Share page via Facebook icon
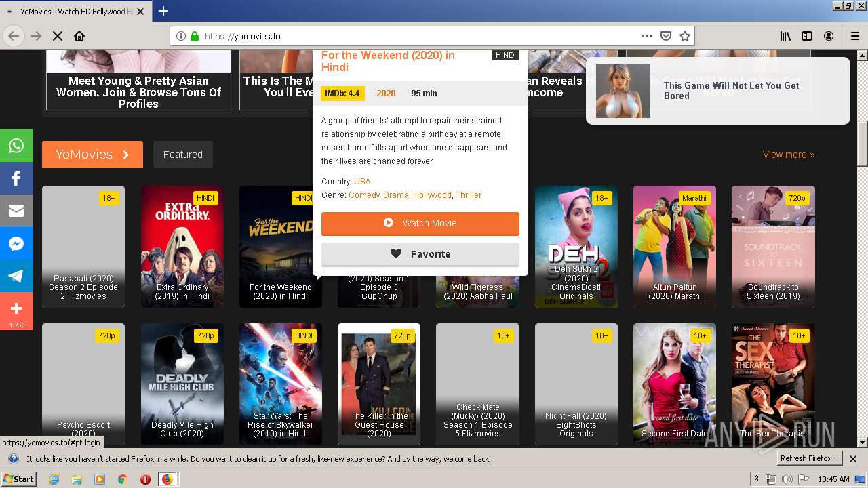Image resolution: width=868 pixels, height=488 pixels. pos(16,178)
